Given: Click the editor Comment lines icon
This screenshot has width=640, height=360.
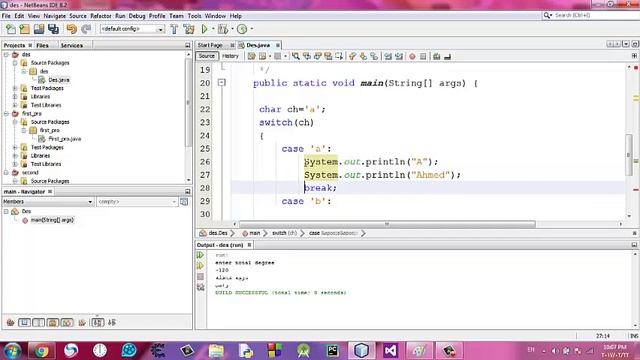Looking at the screenshot, I should tap(437, 56).
